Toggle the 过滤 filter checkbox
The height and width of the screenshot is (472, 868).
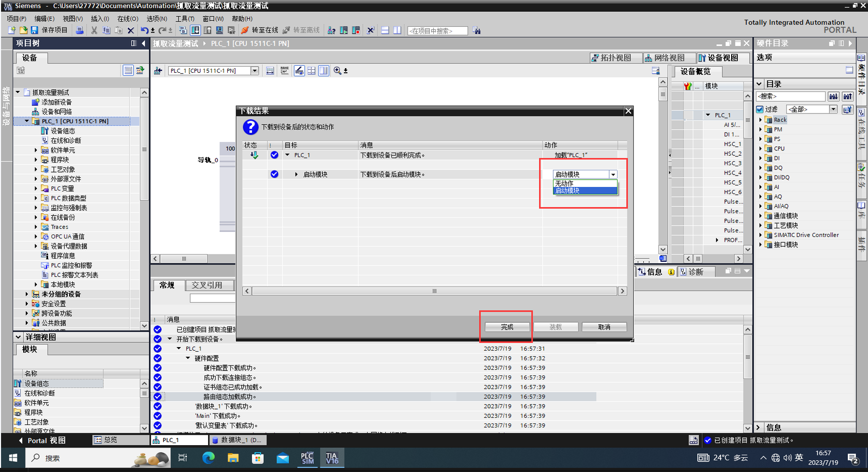(760, 109)
